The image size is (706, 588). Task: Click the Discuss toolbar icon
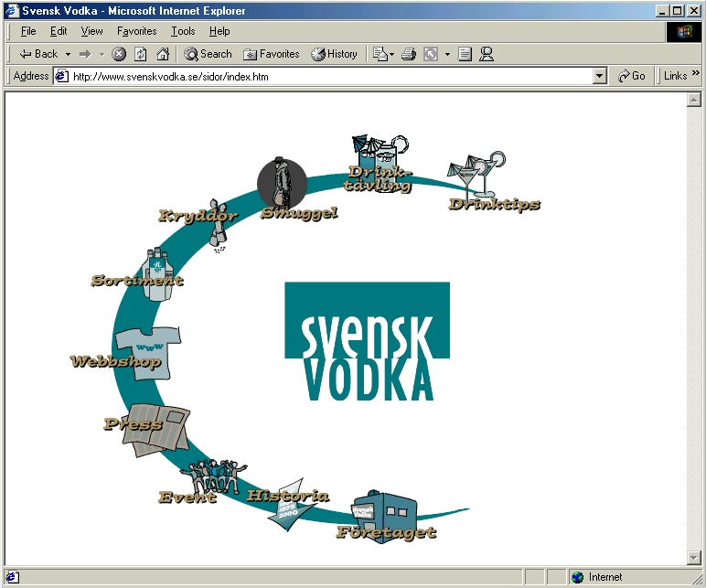point(465,54)
